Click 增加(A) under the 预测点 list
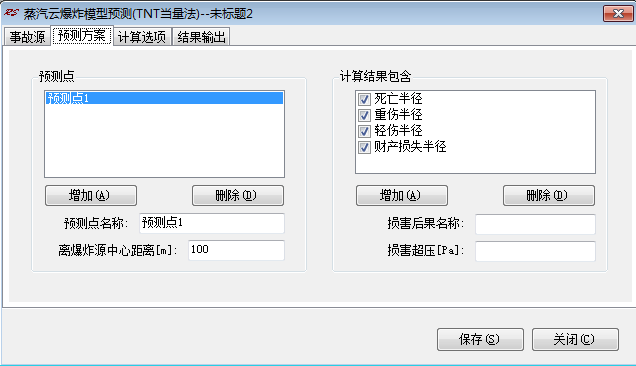This screenshot has height=366, width=636. (x=91, y=196)
